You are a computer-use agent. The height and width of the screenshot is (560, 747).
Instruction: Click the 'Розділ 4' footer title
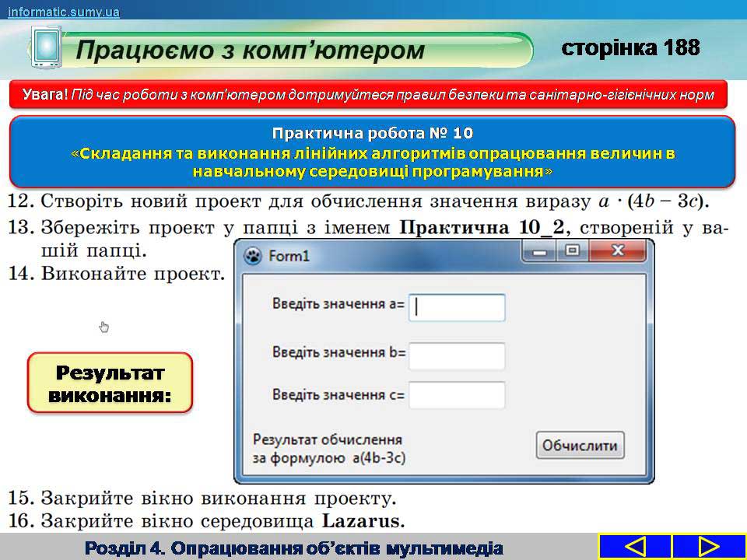(294, 548)
